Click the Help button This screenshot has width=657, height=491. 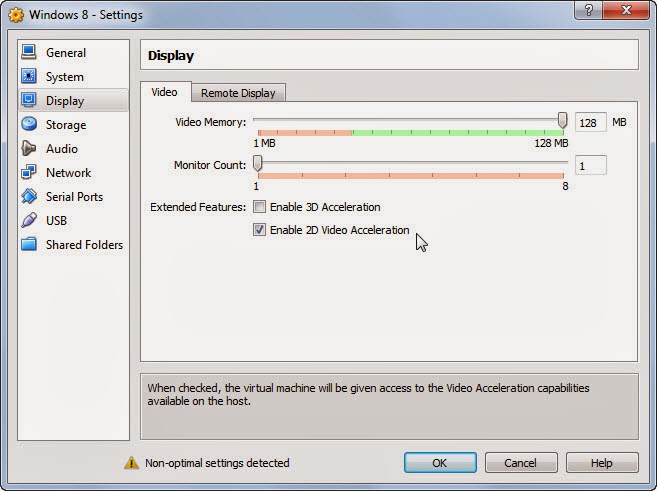[x=602, y=463]
